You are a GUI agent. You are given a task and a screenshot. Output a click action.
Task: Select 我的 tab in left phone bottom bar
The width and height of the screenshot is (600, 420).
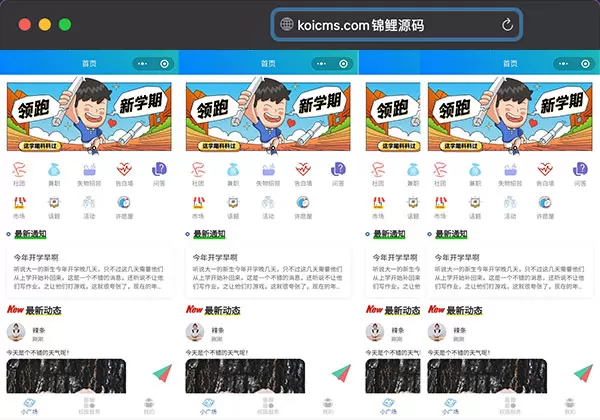pos(149,406)
